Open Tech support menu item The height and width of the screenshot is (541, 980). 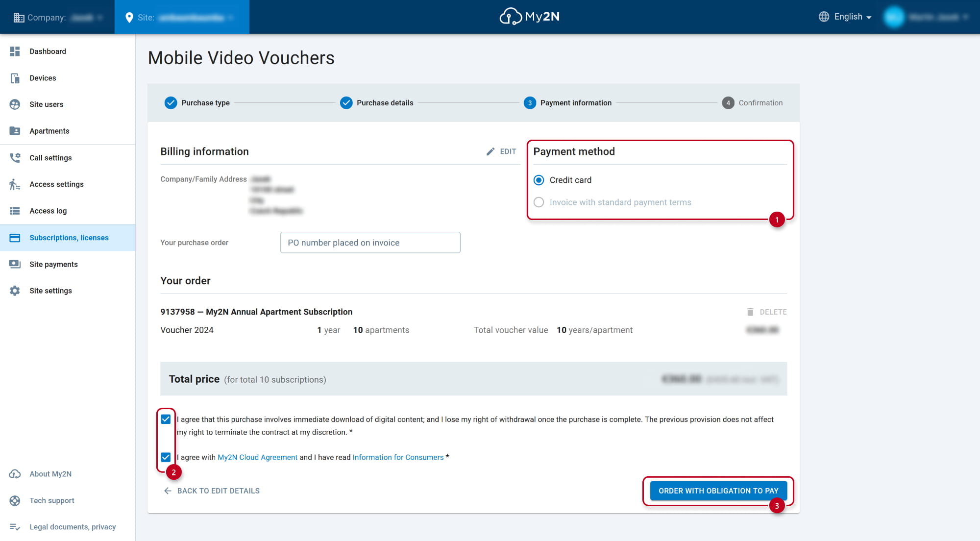click(52, 500)
